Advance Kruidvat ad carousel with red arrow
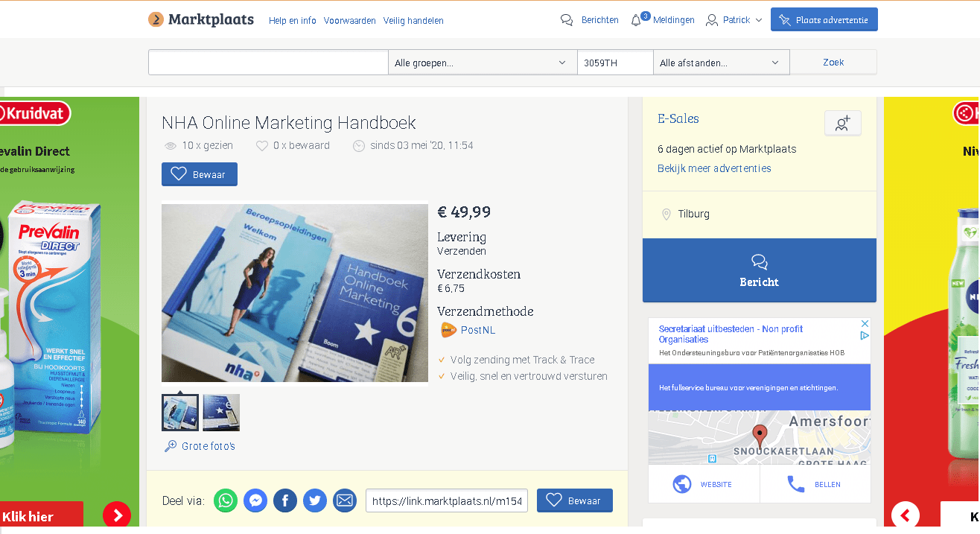This screenshot has height=534, width=980. pyautogui.click(x=117, y=515)
